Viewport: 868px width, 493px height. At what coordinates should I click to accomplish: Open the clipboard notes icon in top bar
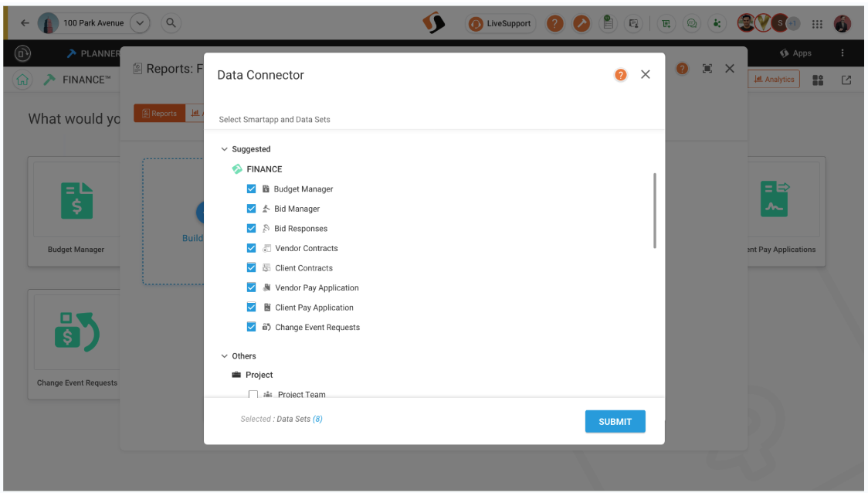click(x=608, y=23)
